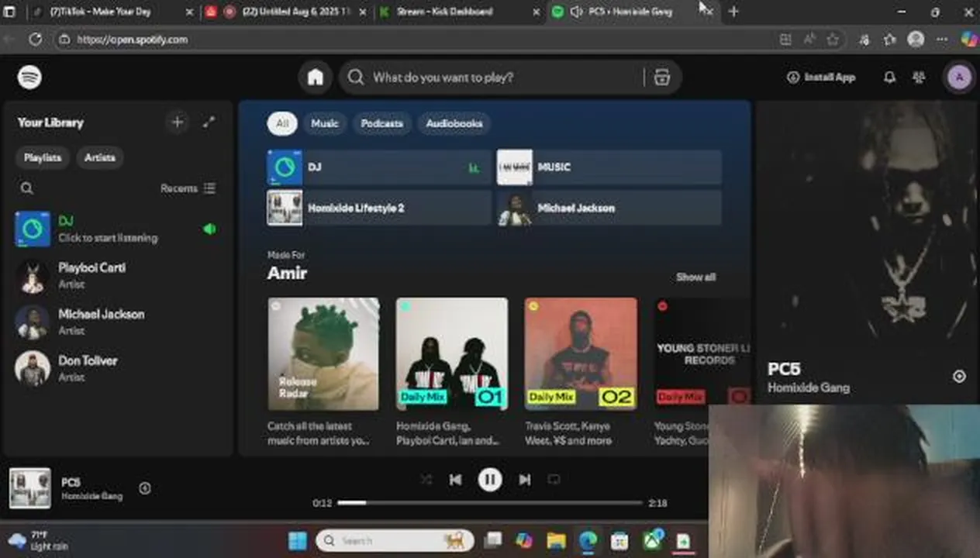Screen dimensions: 980x558
Task: Add page to browser favorites star
Action: pos(832,40)
